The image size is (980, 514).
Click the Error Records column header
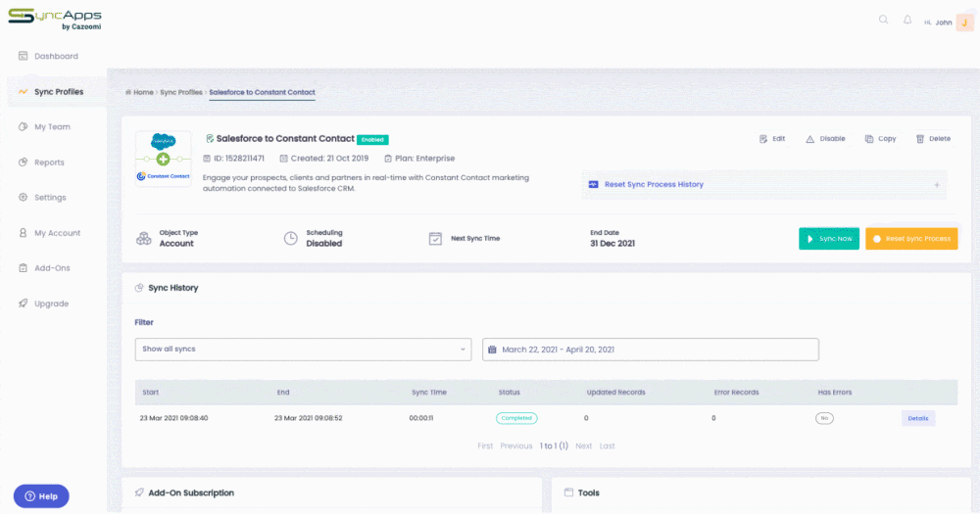pos(736,393)
